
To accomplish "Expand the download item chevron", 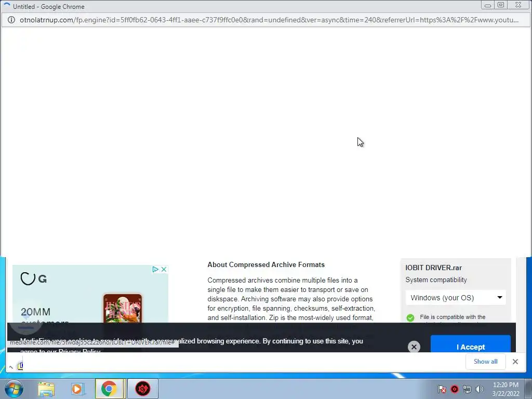I will 11,367.
